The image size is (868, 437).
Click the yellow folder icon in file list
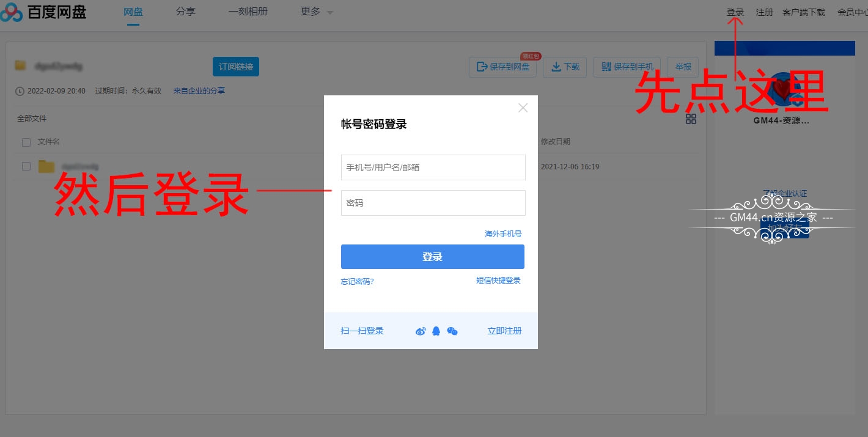[x=46, y=166]
